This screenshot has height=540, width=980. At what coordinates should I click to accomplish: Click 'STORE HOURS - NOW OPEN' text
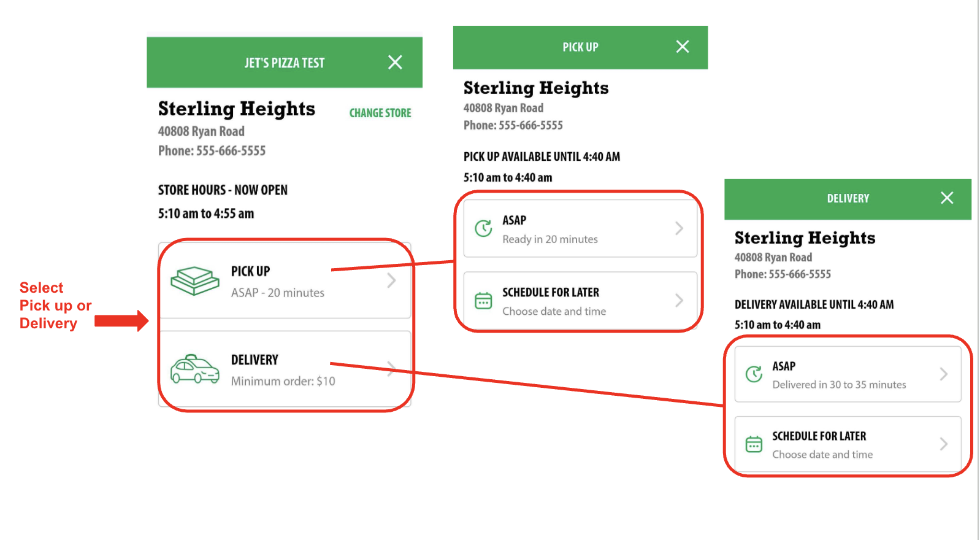(223, 190)
